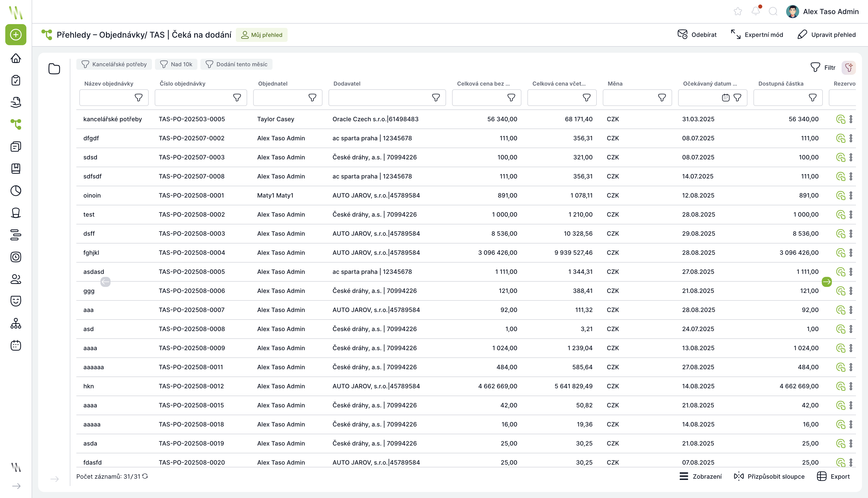
Task: Click the green plus create button
Action: (16, 35)
